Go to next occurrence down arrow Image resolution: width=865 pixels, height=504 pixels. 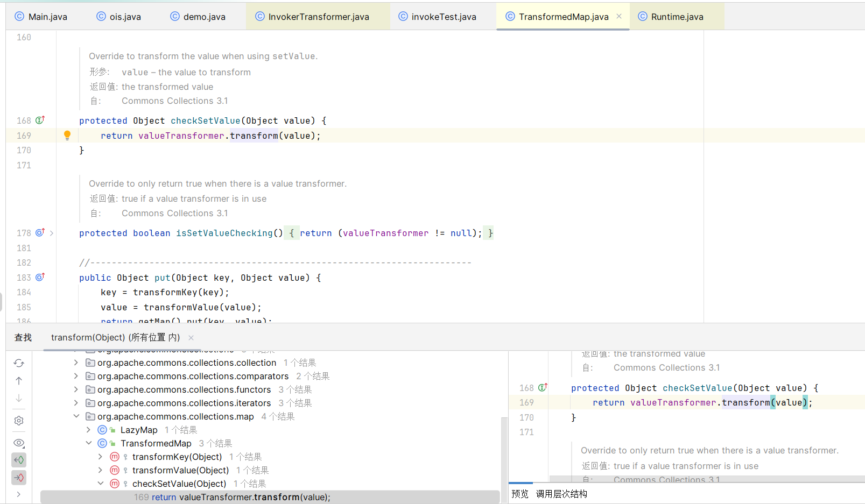[x=19, y=398]
